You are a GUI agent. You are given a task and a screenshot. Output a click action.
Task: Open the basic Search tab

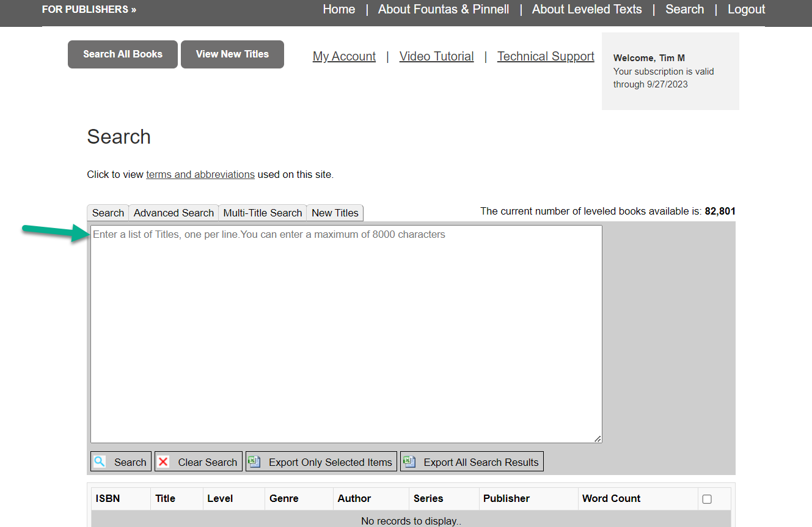click(108, 213)
